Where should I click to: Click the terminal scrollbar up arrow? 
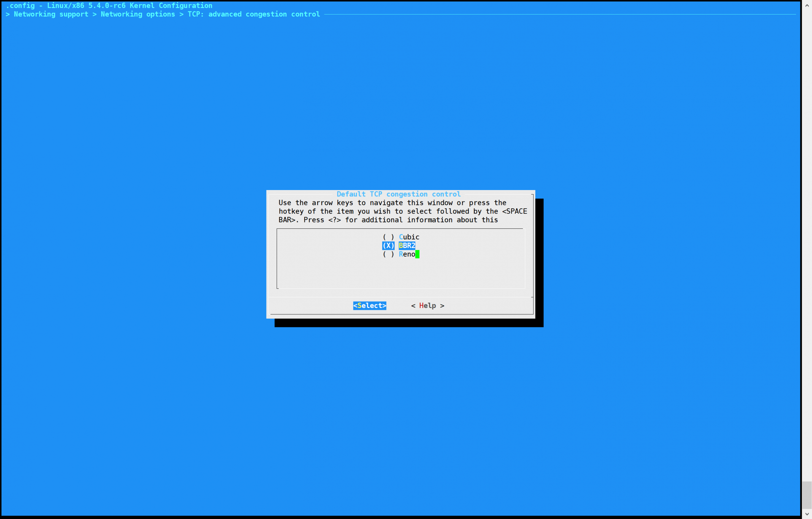pos(807,5)
